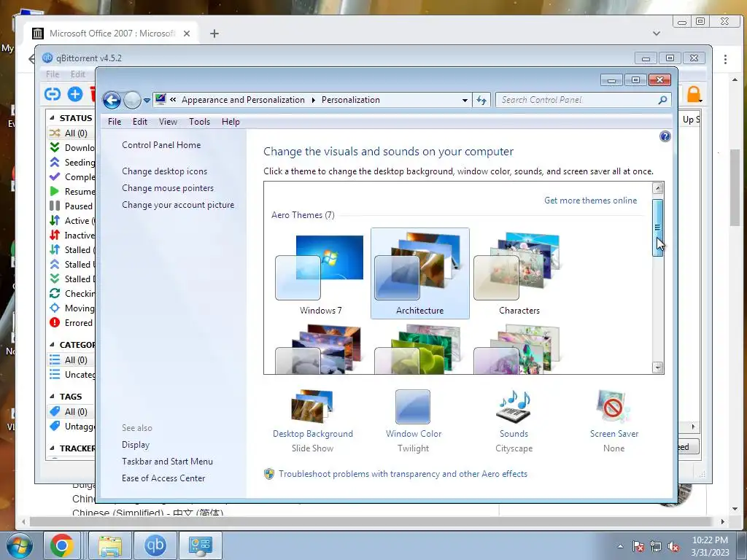Open the Tools menu in Personalization window

coord(199,122)
